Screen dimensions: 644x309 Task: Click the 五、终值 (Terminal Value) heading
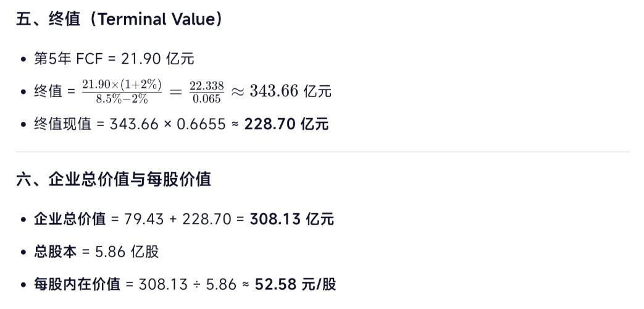click(x=119, y=19)
